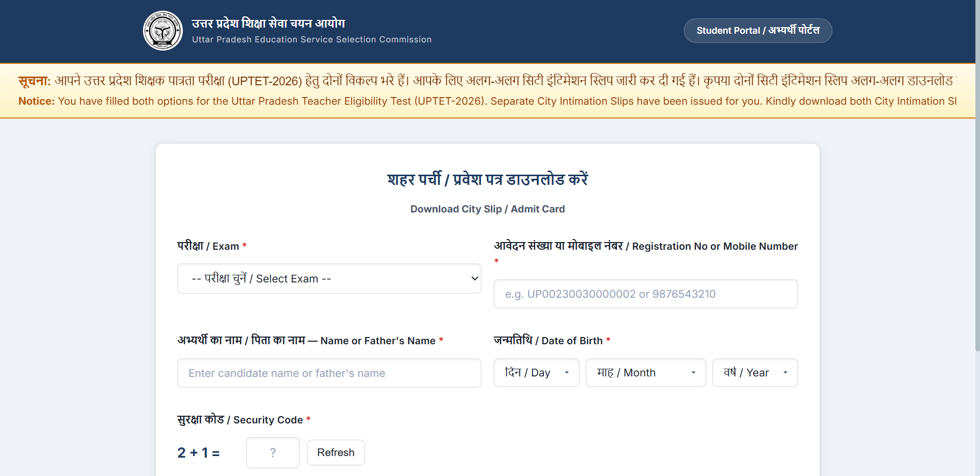Image resolution: width=980 pixels, height=476 pixels.
Task: Click the Hindi heading शहर पर्ची / प्रवेश पत्र
Action: tap(488, 179)
